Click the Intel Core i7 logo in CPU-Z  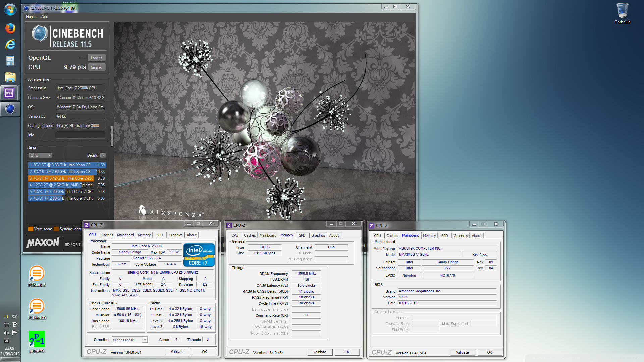tap(199, 255)
